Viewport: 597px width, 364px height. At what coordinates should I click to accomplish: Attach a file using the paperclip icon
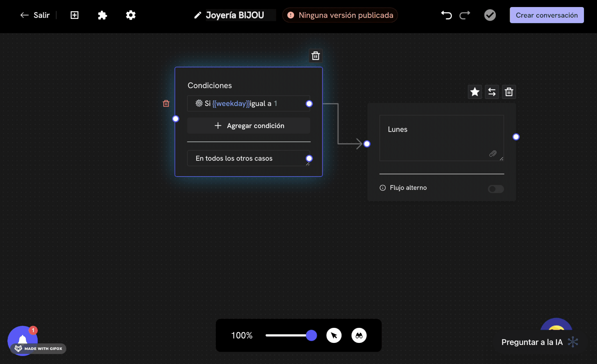coord(493,154)
